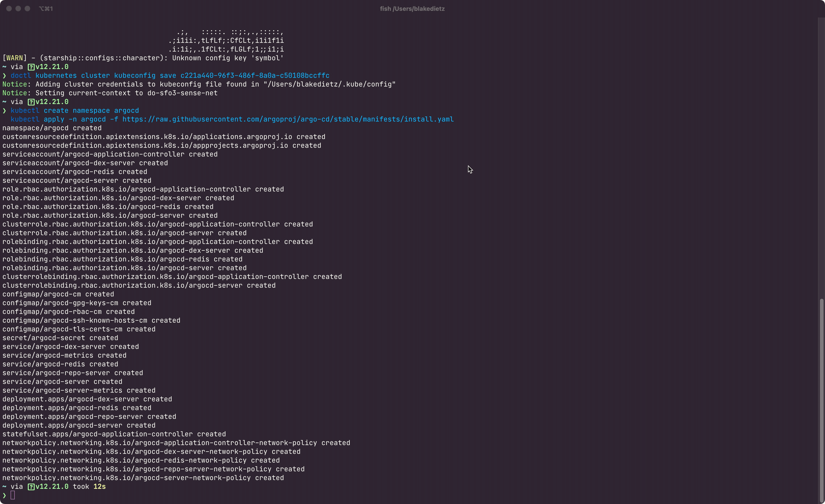Image resolution: width=825 pixels, height=504 pixels.
Task: Click 'deployment.apps/argocd-dex-server created'
Action: pos(87,399)
